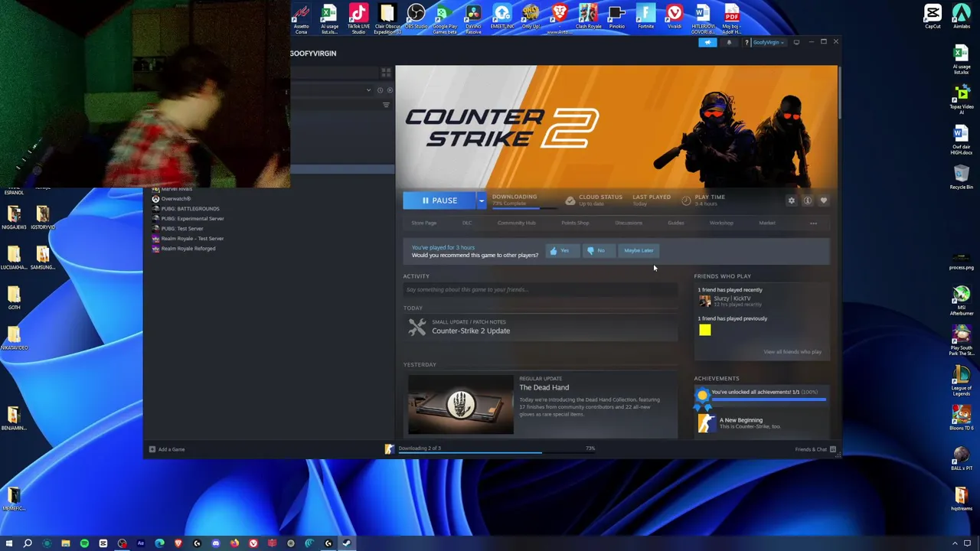Click Add a Game
Screen dimensions: 980x551
pyautogui.click(x=167, y=449)
